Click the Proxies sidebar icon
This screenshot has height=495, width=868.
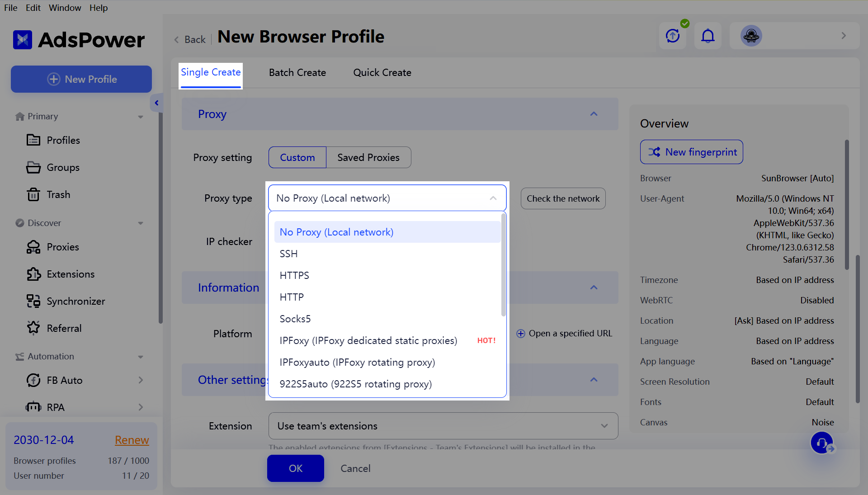pyautogui.click(x=33, y=246)
